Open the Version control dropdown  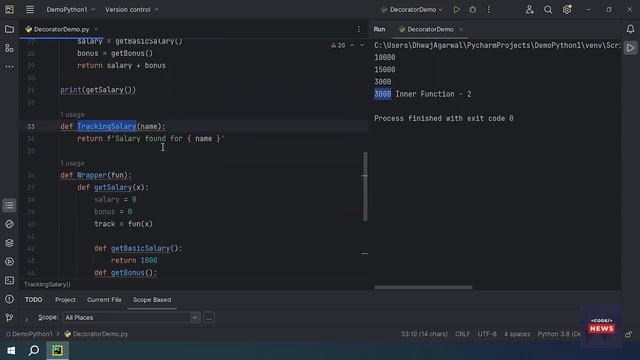[131, 9]
